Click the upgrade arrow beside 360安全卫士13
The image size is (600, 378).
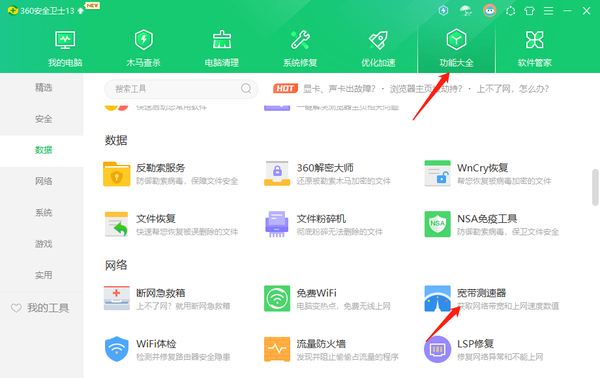[x=80, y=11]
